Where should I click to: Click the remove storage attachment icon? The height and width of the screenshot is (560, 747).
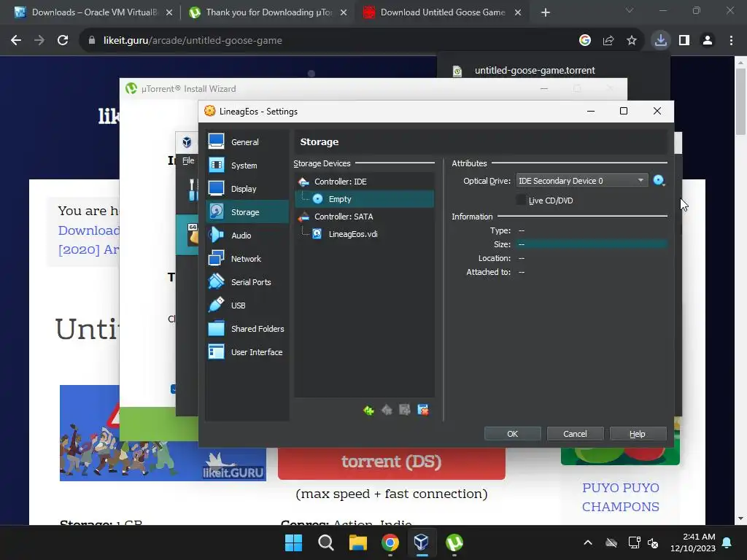pyautogui.click(x=422, y=410)
